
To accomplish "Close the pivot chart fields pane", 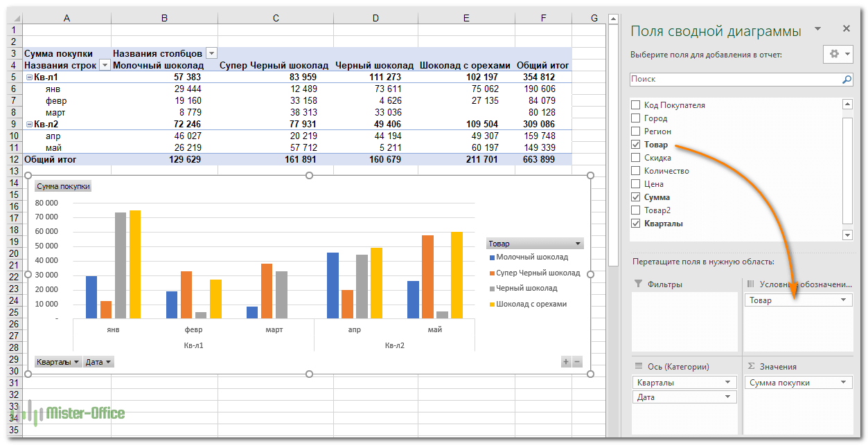I will pos(846,29).
